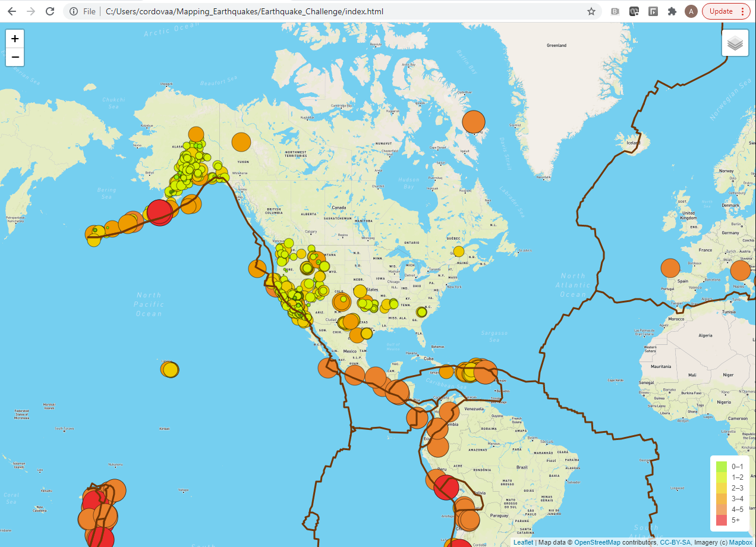
Task: Click the green 0–1 legend swatch
Action: tap(721, 466)
